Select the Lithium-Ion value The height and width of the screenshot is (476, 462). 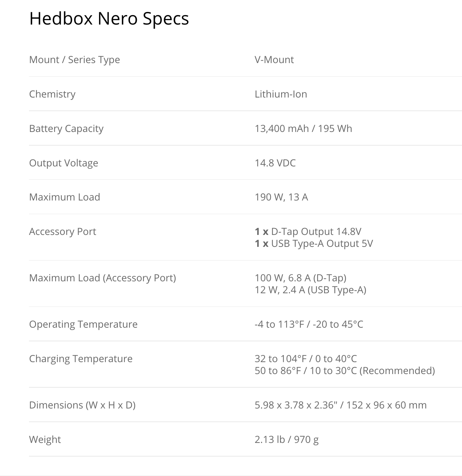(280, 94)
